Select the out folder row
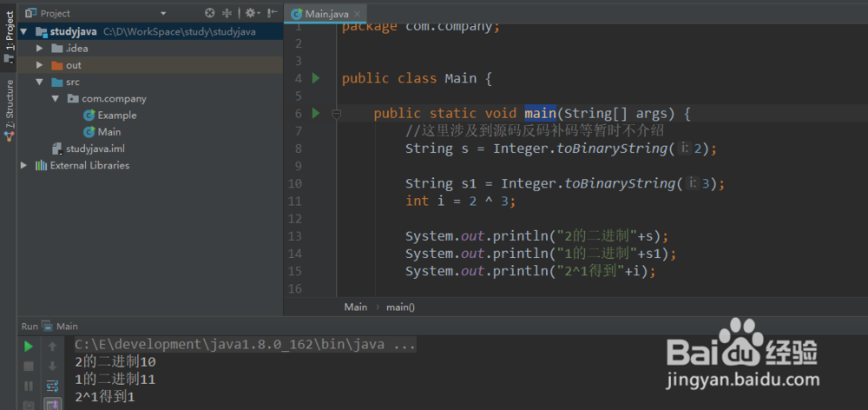Viewport: 868px width, 410px height. [x=150, y=65]
